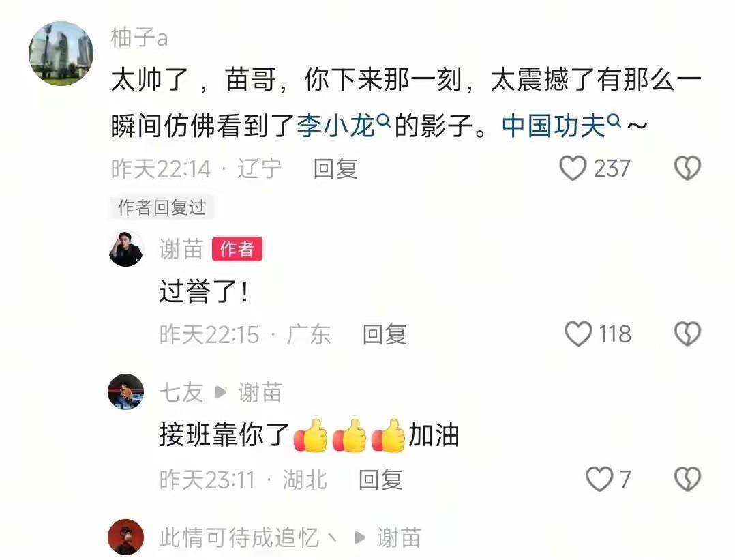Like 谢苗's reply showing 118 likes
This screenshot has height=560, width=735.
point(578,334)
